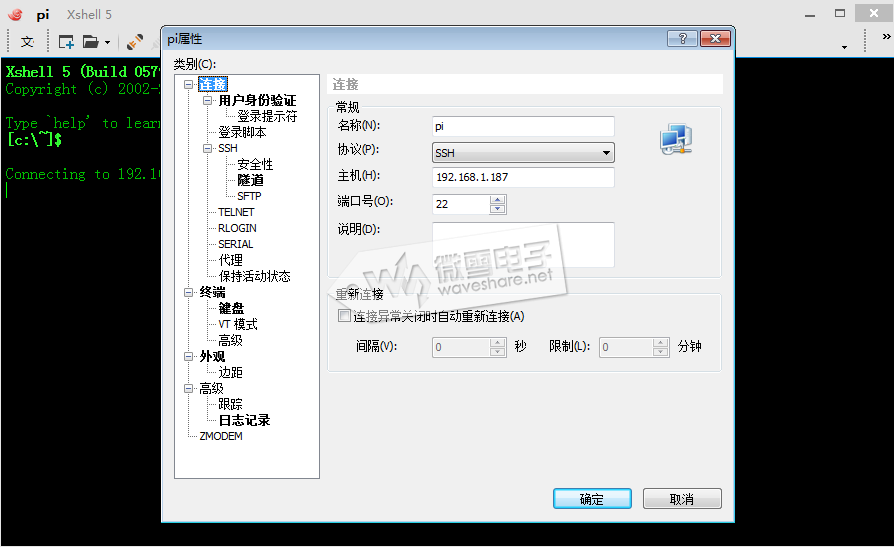Select 高级 under 终端
Screen dimensions: 894x547
230,341
